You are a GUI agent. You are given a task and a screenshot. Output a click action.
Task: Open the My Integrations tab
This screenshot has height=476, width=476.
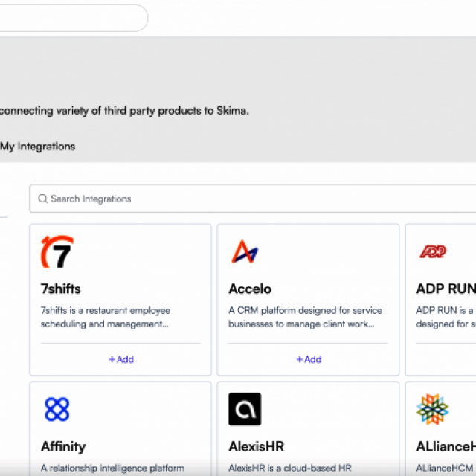(37, 147)
